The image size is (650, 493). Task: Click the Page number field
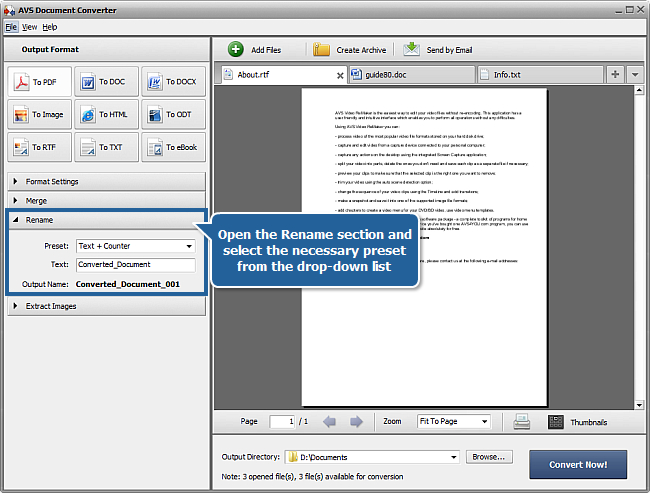(282, 421)
